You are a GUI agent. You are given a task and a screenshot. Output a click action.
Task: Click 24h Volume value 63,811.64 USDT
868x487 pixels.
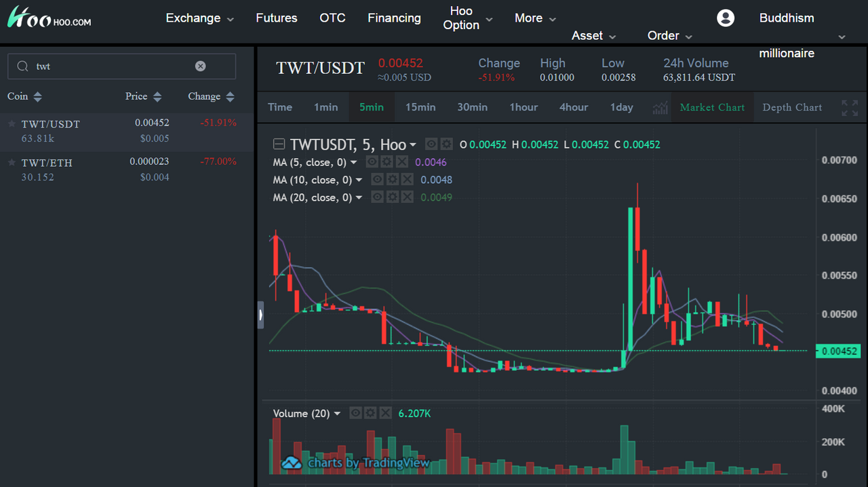699,77
